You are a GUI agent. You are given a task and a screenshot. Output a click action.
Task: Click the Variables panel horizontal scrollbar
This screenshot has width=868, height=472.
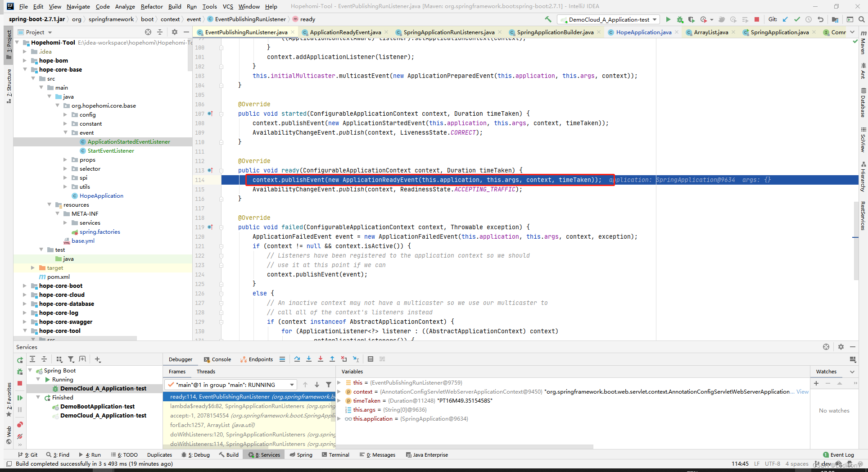(x=465, y=447)
